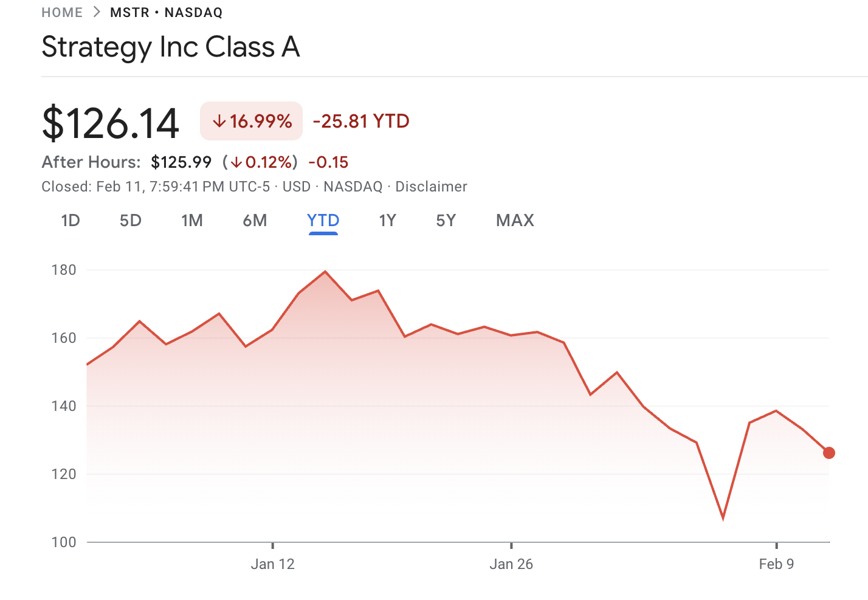Open the MAX historical view
The height and width of the screenshot is (600, 868).
514,221
